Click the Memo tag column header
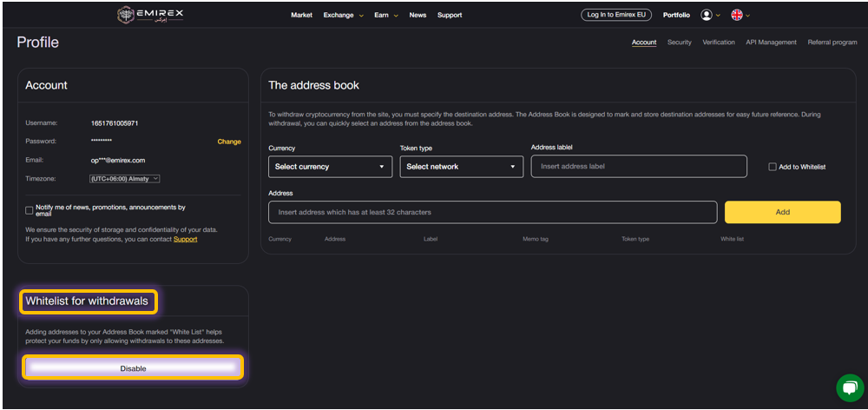The image size is (868, 410). 536,240
